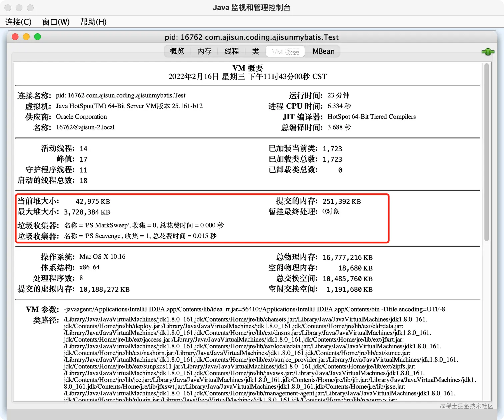Click the committed memory 251,392 KB
Image resolution: width=504 pixels, height=420 pixels.
342,201
